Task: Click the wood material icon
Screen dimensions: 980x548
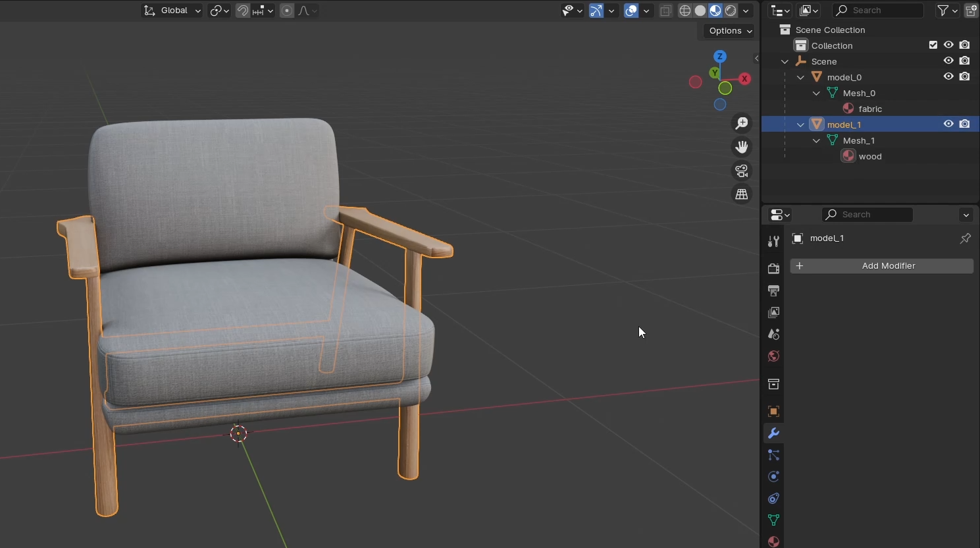Action: click(x=848, y=156)
